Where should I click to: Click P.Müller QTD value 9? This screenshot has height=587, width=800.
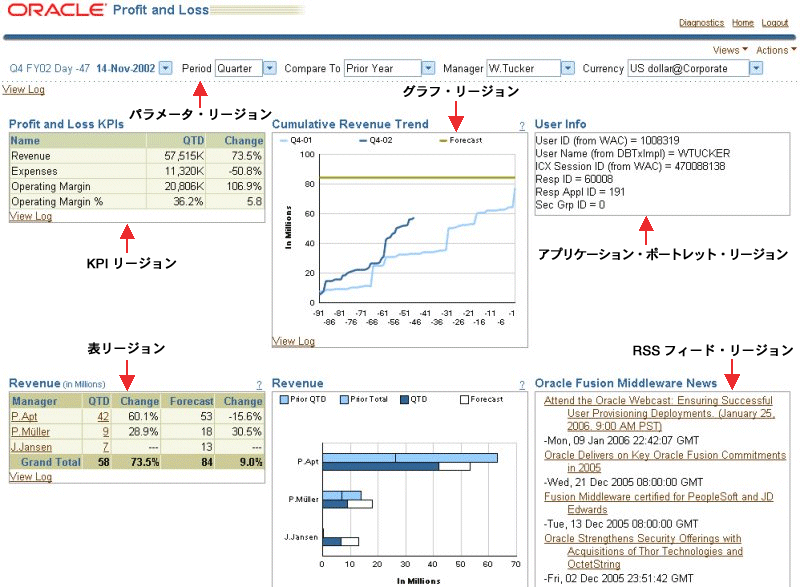pos(106,432)
